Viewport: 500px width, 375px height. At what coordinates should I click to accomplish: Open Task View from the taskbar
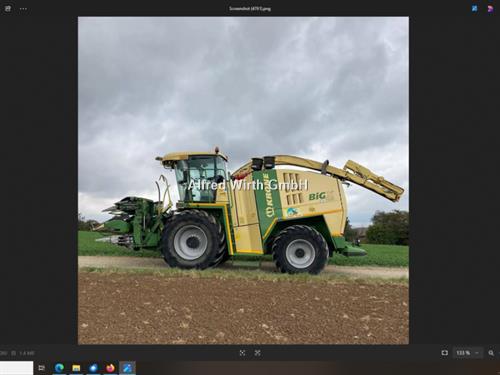42,368
